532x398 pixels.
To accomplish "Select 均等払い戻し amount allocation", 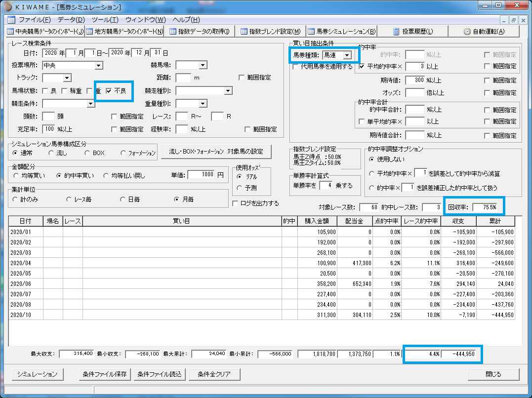I will (x=106, y=176).
